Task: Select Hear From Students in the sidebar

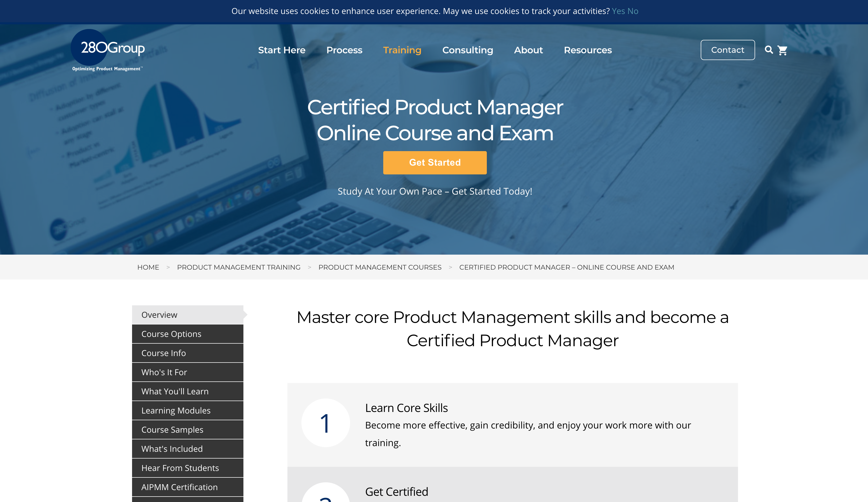Action: pos(180,468)
